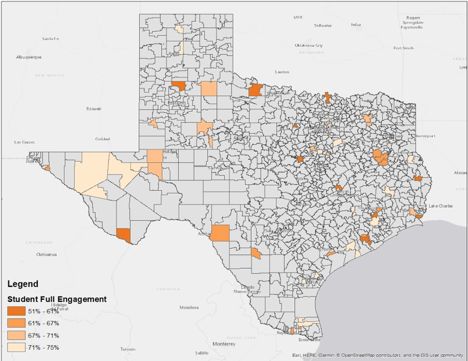Click the Roswell map label
The image size is (468, 361).
(x=94, y=109)
